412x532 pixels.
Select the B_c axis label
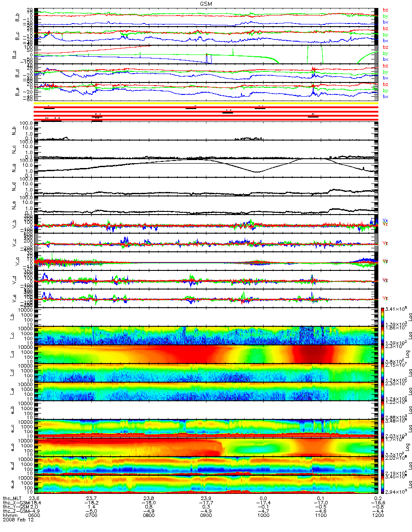[18, 36]
